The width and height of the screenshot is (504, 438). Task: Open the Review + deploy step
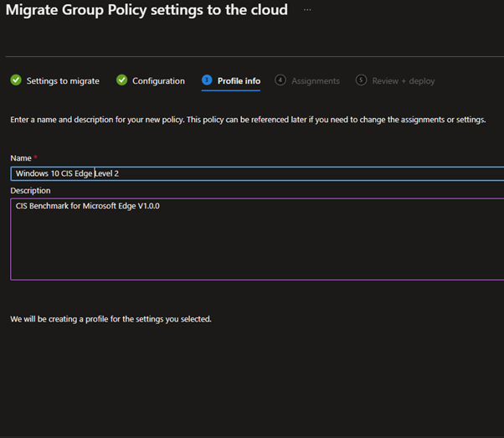tap(404, 81)
